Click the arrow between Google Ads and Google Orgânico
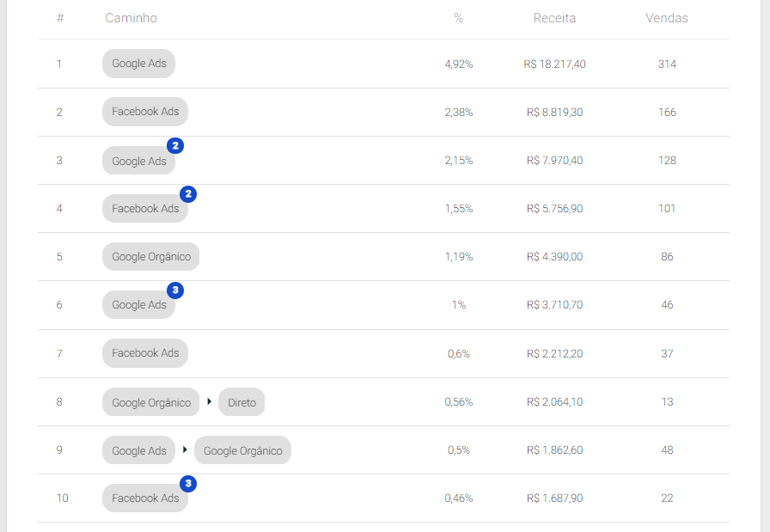The image size is (770, 532). (184, 449)
